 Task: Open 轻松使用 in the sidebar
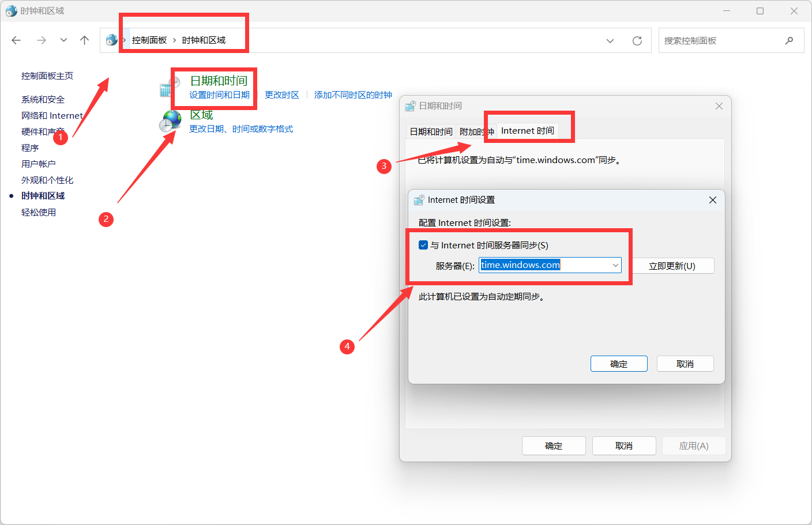click(x=39, y=213)
